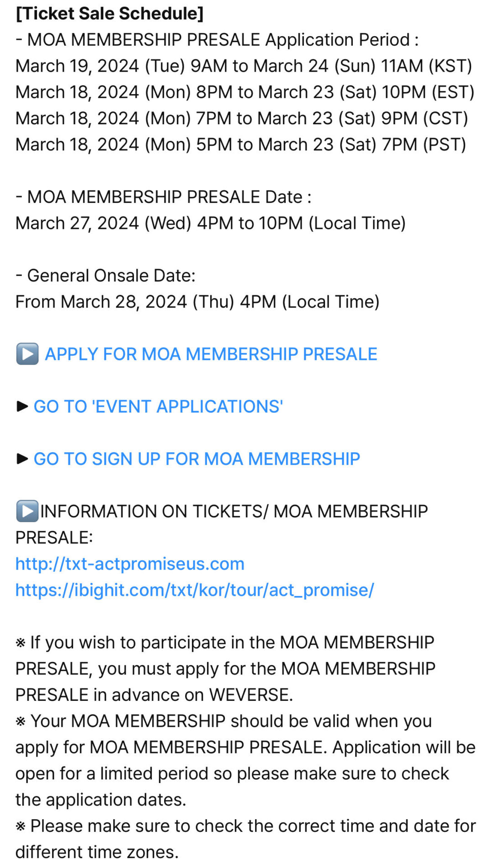
Task: Visit the txt-actpromiseus.com link
Action: coord(130,564)
